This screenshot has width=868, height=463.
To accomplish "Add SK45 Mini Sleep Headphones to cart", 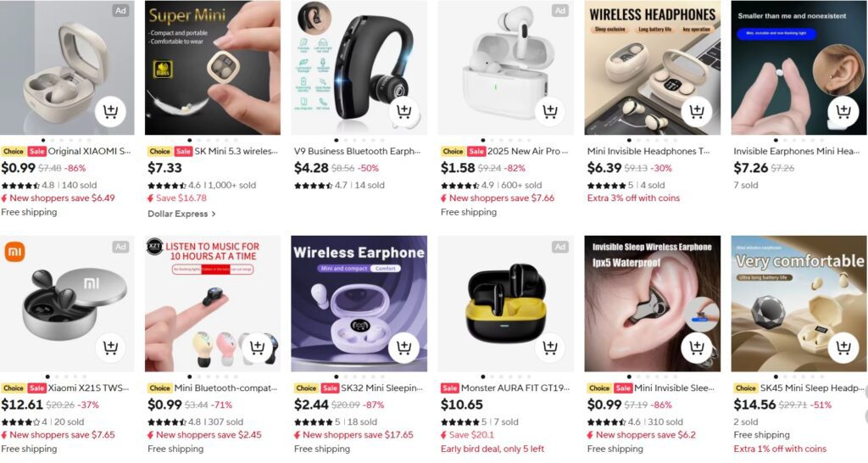I will pyautogui.click(x=843, y=348).
